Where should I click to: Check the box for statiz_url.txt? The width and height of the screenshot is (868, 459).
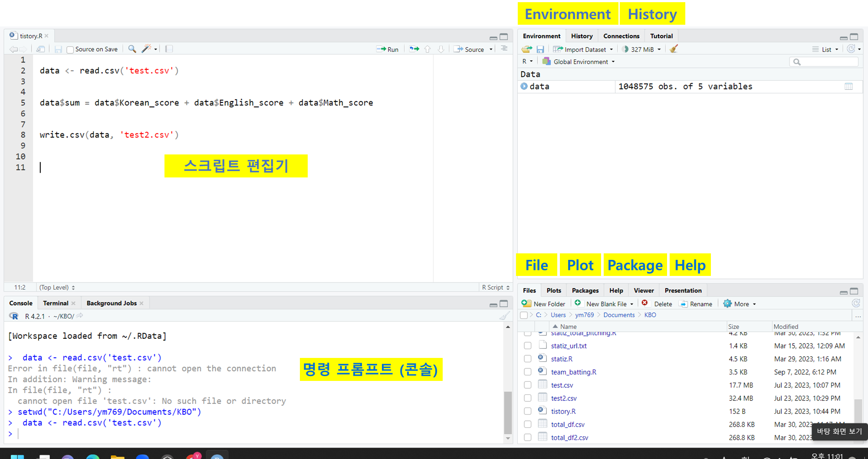click(x=528, y=346)
